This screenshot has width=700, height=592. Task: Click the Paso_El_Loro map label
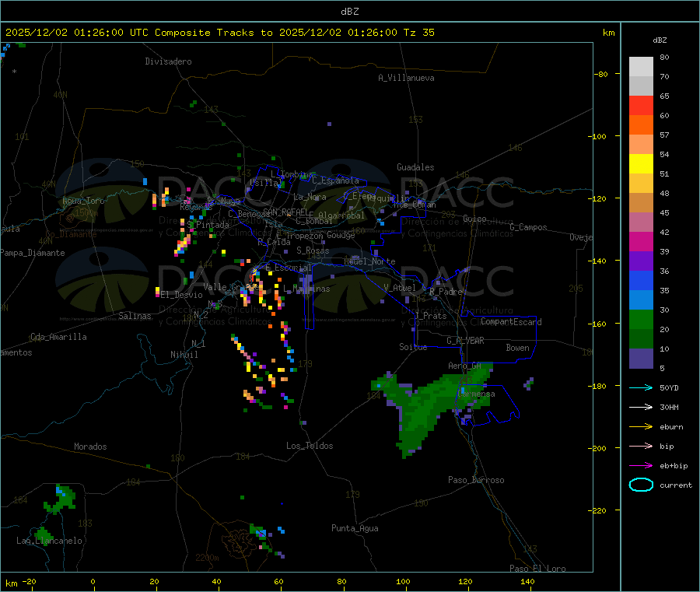click(537, 569)
